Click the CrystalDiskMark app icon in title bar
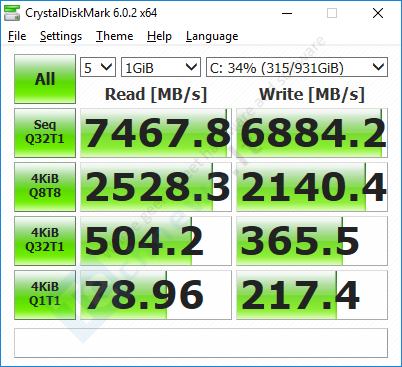Screen dimensions: 402x367 click(x=11, y=13)
